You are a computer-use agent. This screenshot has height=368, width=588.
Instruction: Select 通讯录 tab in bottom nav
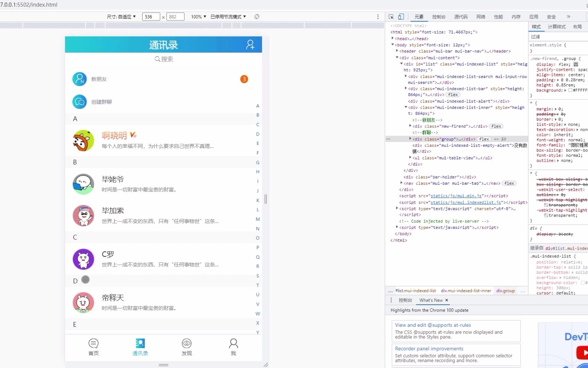(140, 347)
